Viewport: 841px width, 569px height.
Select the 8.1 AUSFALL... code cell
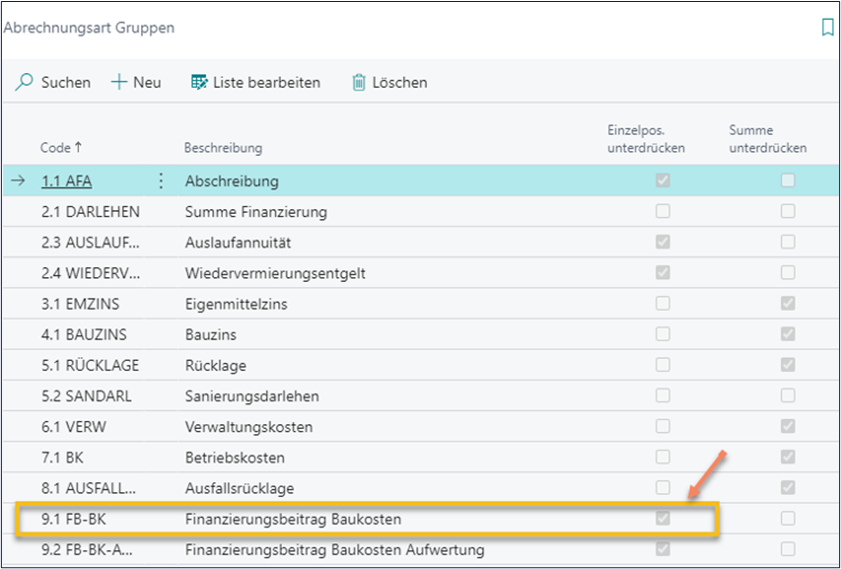[x=88, y=489]
